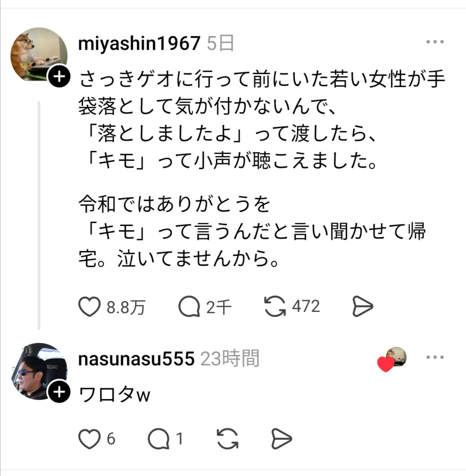View miyashin1967 dog avatar picture

tap(39, 55)
